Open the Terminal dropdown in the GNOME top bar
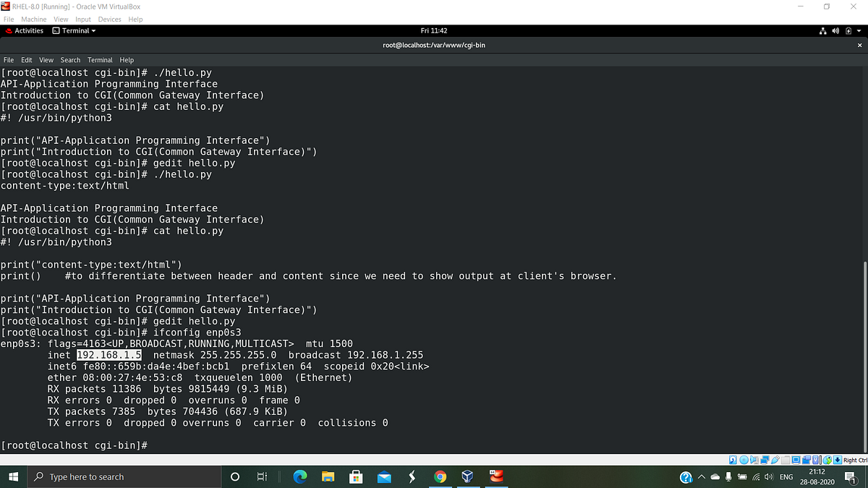 click(x=73, y=30)
